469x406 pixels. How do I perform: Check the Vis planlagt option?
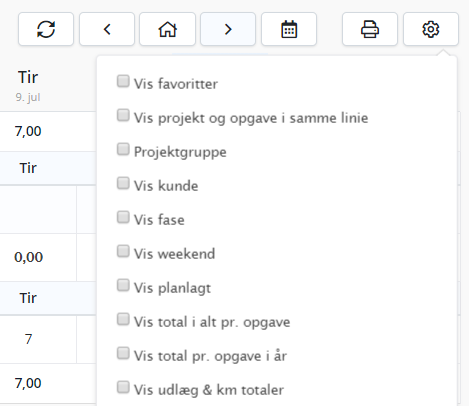click(123, 285)
